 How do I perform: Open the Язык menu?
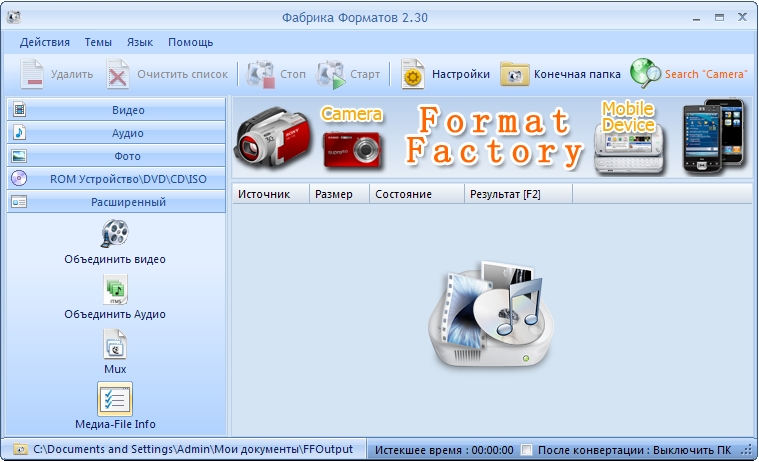140,42
